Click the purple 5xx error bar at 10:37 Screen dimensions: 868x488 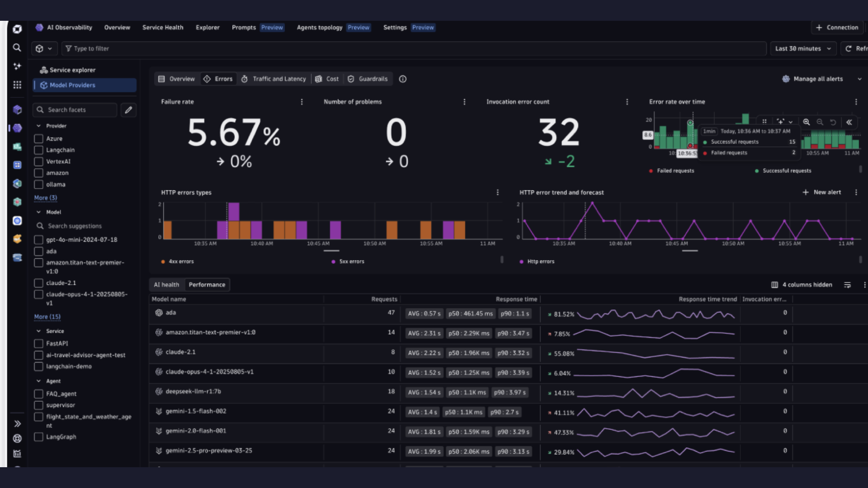point(234,212)
